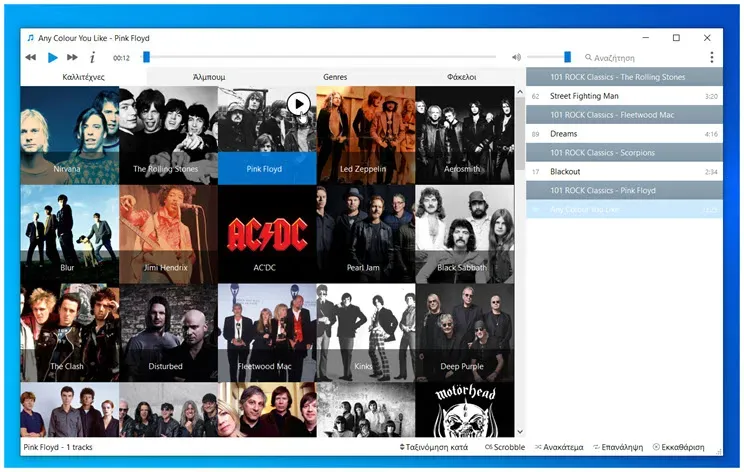
Task: Click the artist grid scroll down arrow
Action: (520, 431)
